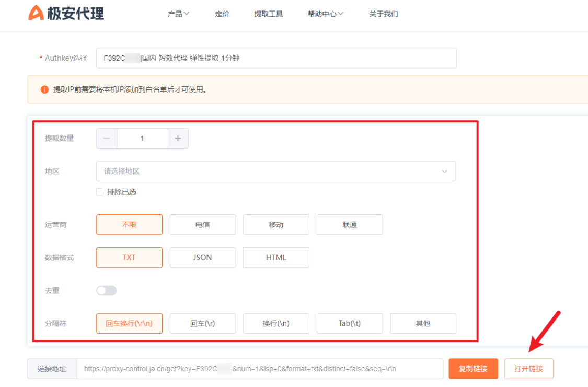The width and height of the screenshot is (588, 387).
Task: Click the 复制链接 button
Action: coord(473,369)
